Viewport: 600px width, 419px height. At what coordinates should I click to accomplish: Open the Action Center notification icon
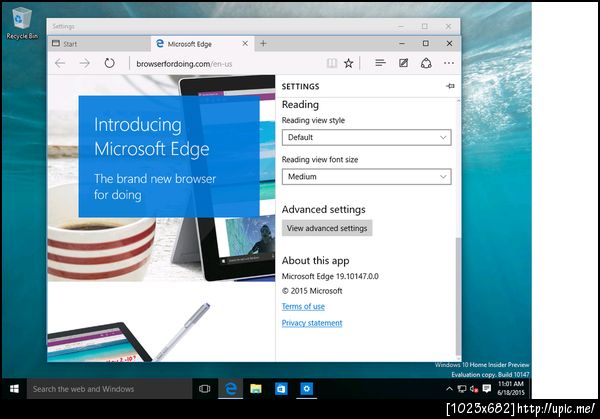[487, 389]
